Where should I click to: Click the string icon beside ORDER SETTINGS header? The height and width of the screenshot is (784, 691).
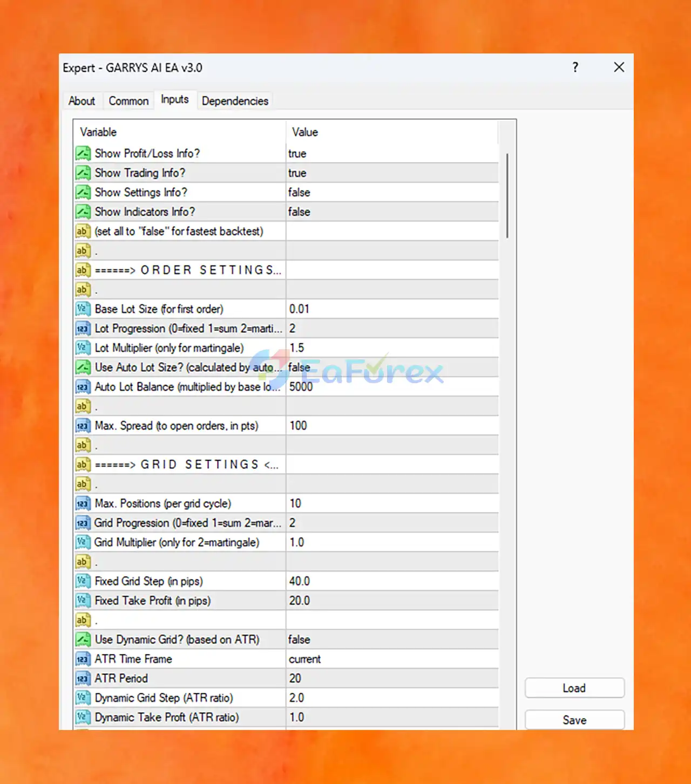tap(83, 270)
